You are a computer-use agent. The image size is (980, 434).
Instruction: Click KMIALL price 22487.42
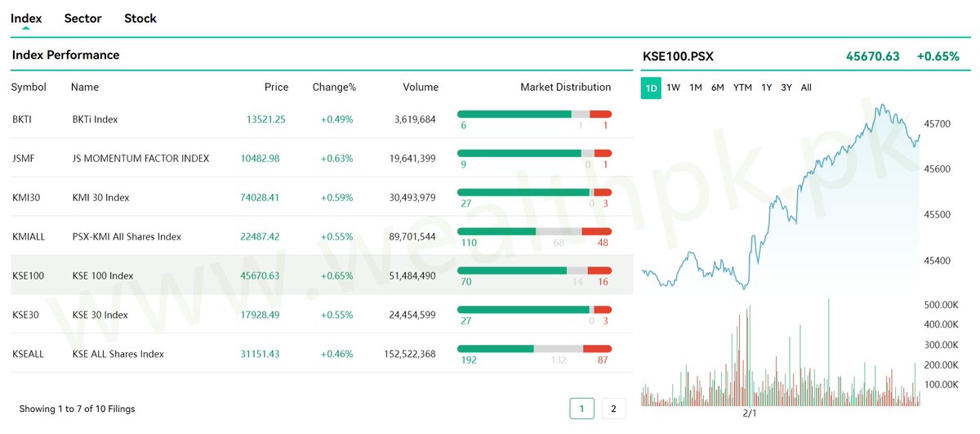[260, 237]
